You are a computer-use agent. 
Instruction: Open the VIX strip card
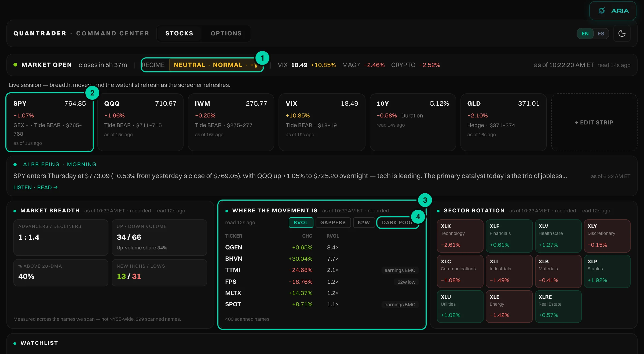pyautogui.click(x=322, y=122)
